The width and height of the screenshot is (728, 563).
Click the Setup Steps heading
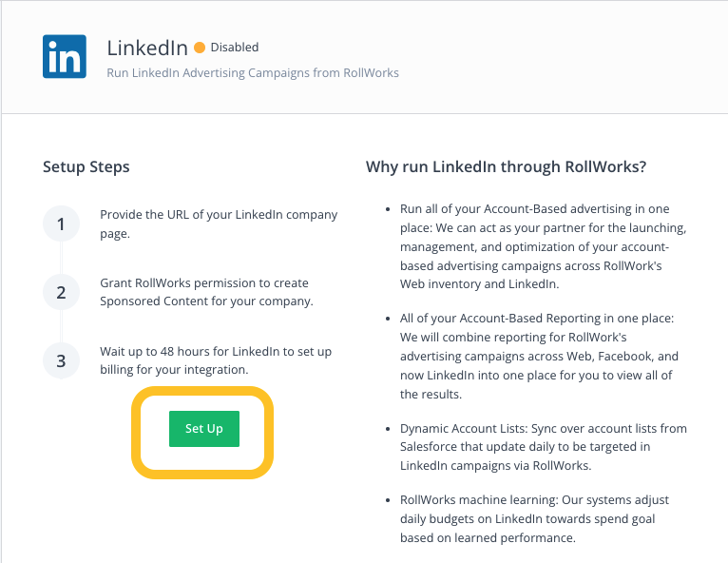pyautogui.click(x=86, y=166)
